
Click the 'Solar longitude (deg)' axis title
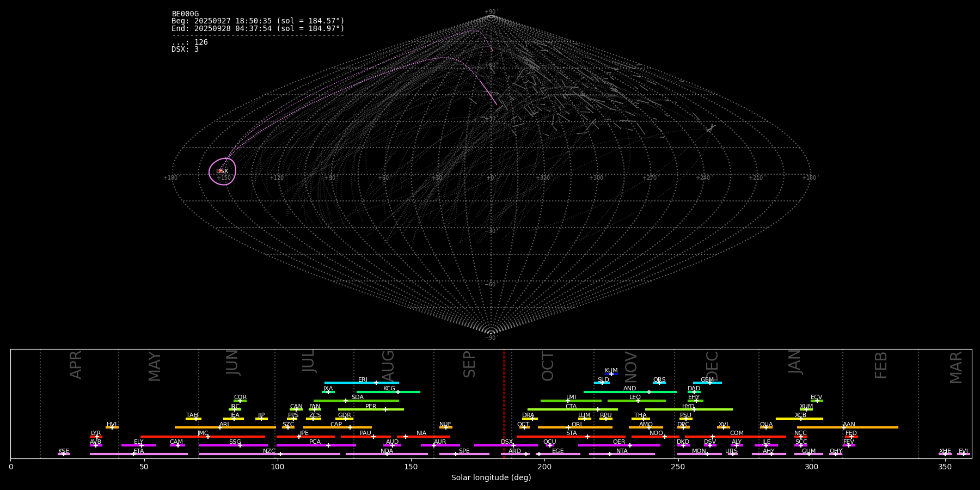[491, 478]
